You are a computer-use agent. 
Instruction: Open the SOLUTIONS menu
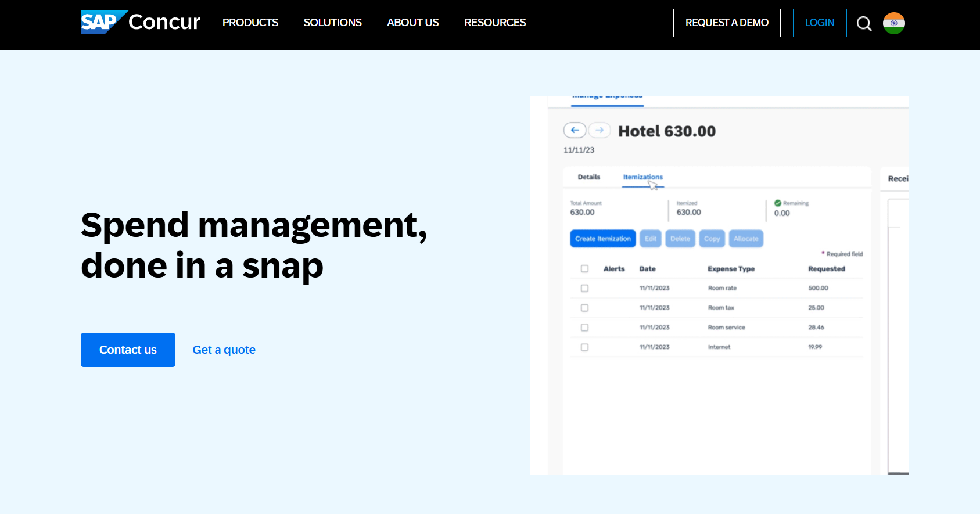[332, 23]
